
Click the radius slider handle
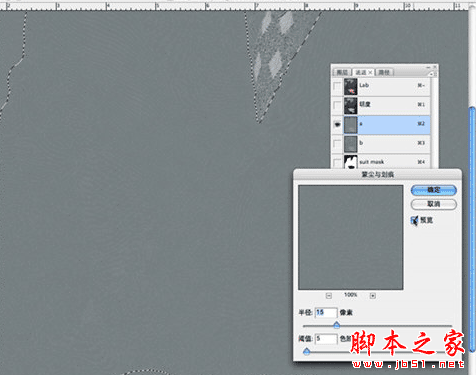337,325
